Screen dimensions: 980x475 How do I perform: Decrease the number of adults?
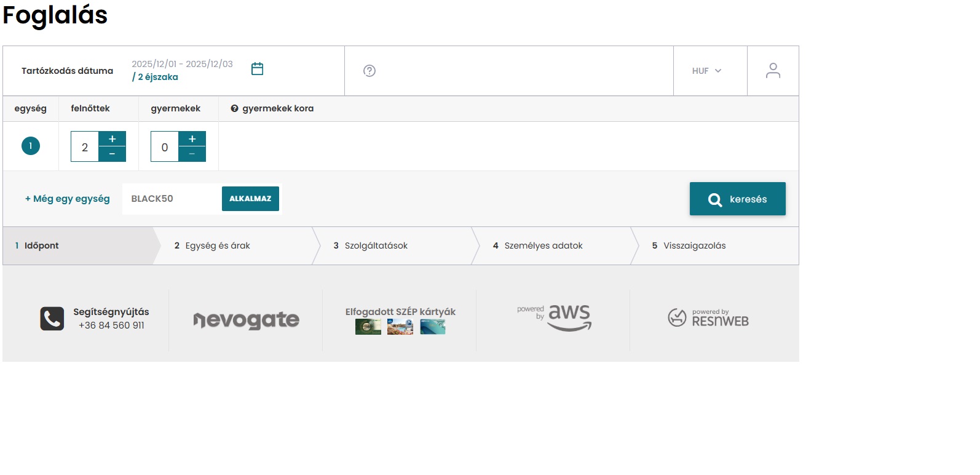(x=112, y=154)
